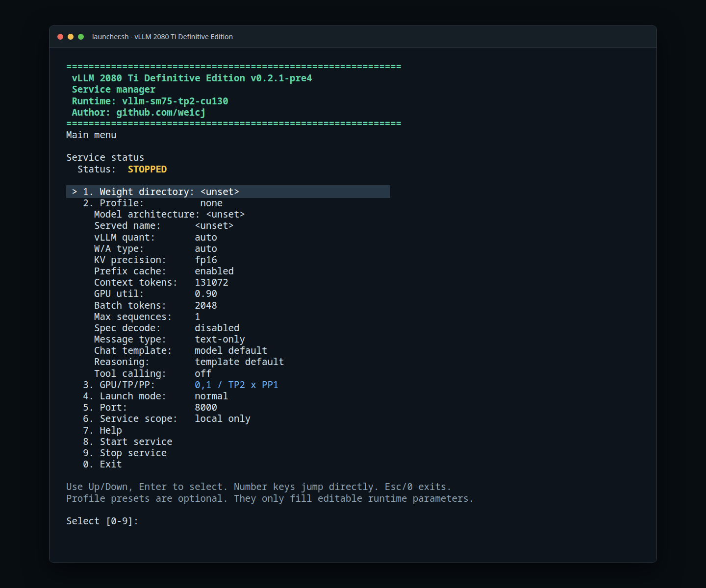Click the Model architecture row
Screen dimensions: 706x588
[169, 215]
